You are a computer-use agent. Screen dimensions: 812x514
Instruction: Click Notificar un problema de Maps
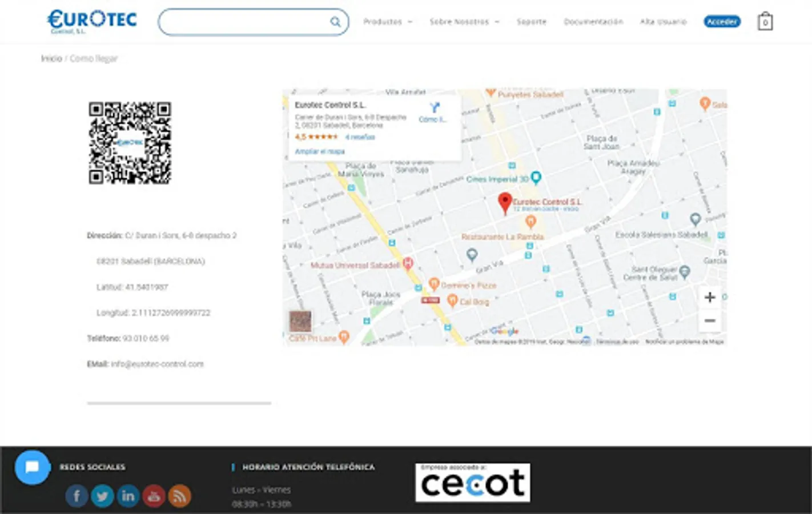(x=684, y=342)
